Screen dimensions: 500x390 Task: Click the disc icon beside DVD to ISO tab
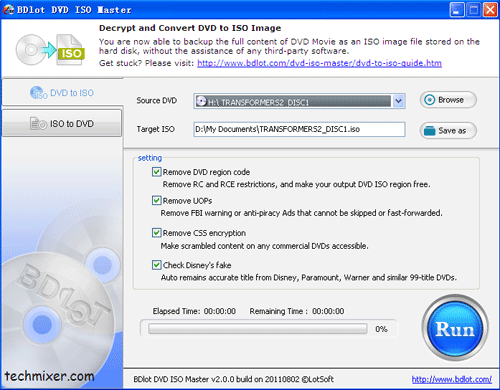pos(39,93)
